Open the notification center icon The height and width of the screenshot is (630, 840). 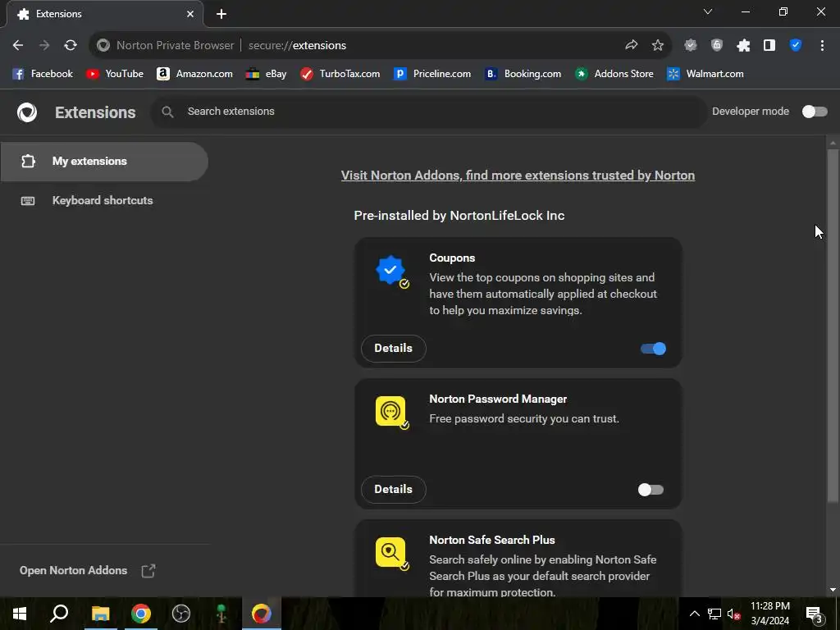tap(815, 614)
